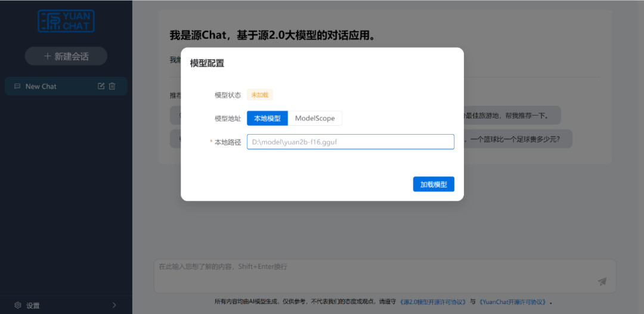This screenshot has height=314, width=644.
Task: Click the 本地路径 input field
Action: (351, 142)
